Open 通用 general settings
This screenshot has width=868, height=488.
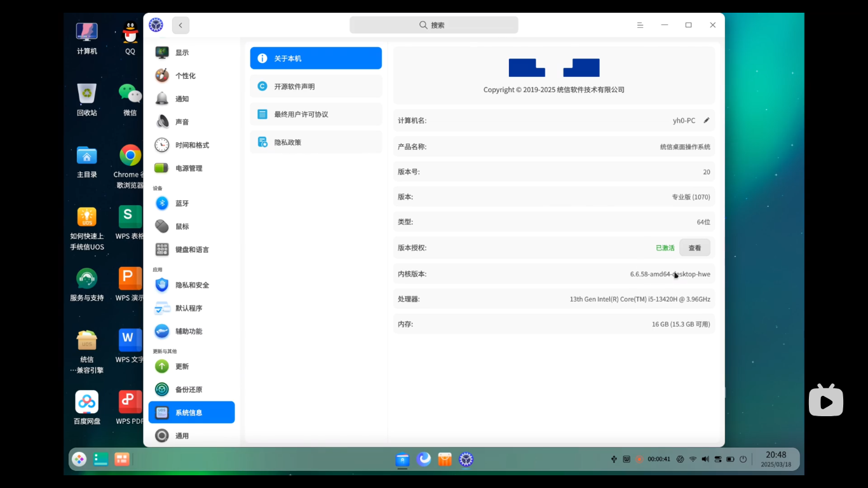[x=191, y=436]
